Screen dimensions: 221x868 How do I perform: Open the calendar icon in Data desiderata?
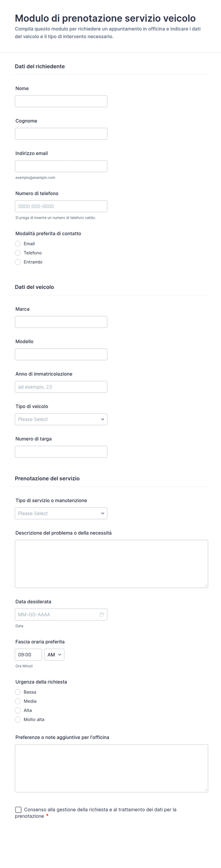coord(101,614)
